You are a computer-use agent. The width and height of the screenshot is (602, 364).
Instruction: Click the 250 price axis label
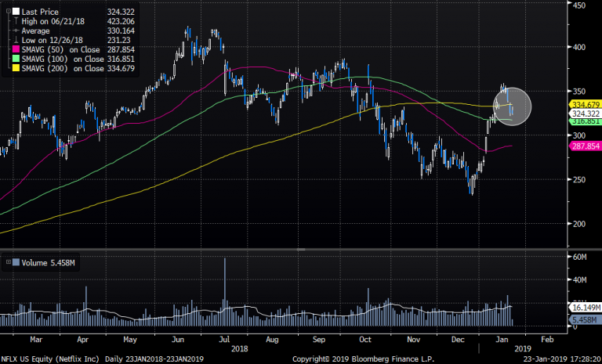point(579,179)
